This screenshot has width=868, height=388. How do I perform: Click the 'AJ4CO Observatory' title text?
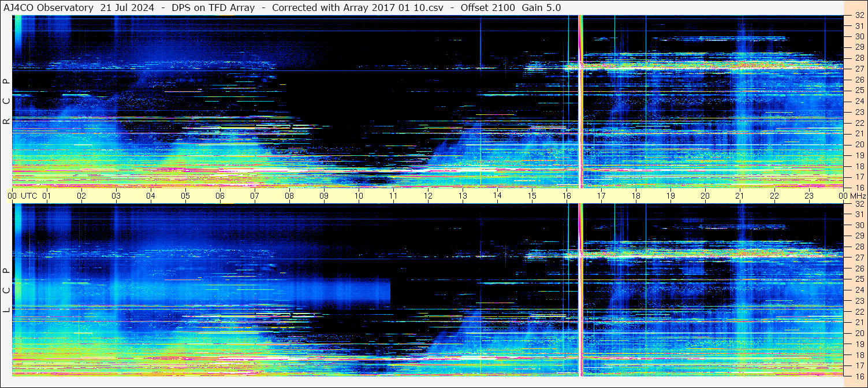pyautogui.click(x=48, y=8)
